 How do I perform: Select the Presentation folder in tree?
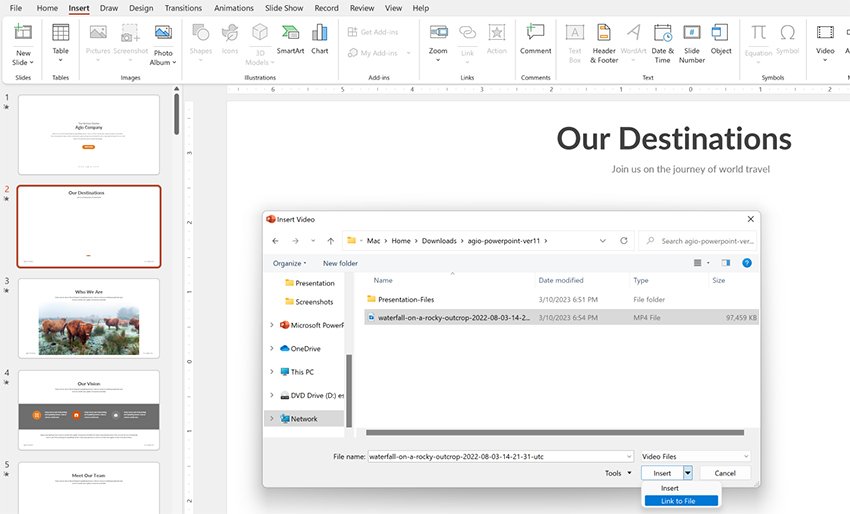[310, 283]
